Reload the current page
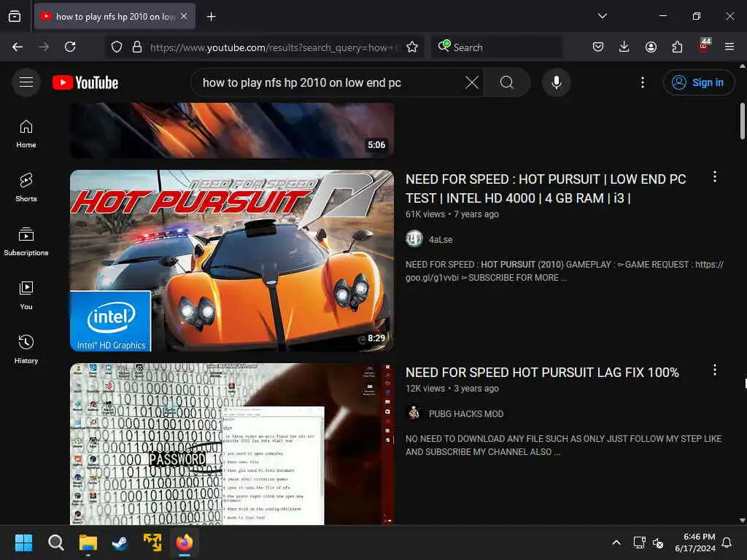This screenshot has height=560, width=747. (70, 47)
